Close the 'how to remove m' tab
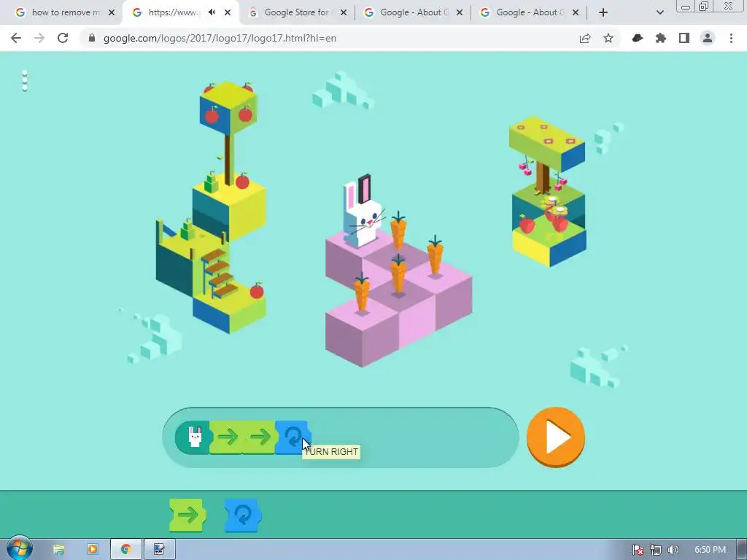Image resolution: width=747 pixels, height=560 pixels. pos(112,12)
